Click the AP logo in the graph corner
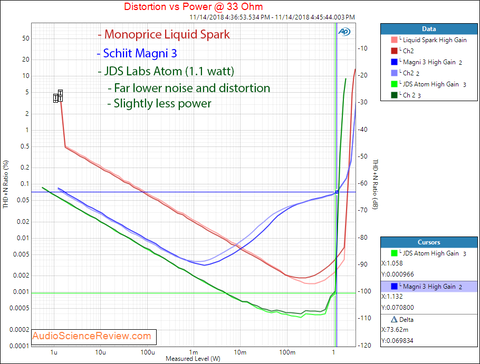Image resolution: width=480 pixels, height=364 pixels. pyautogui.click(x=344, y=32)
